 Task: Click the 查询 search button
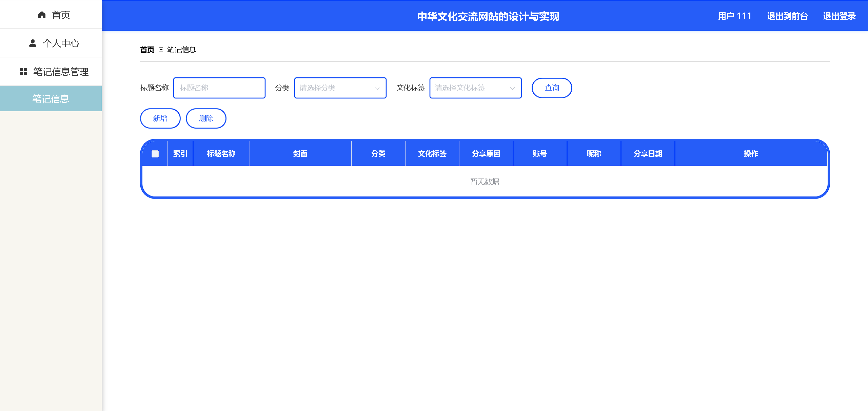click(x=552, y=88)
